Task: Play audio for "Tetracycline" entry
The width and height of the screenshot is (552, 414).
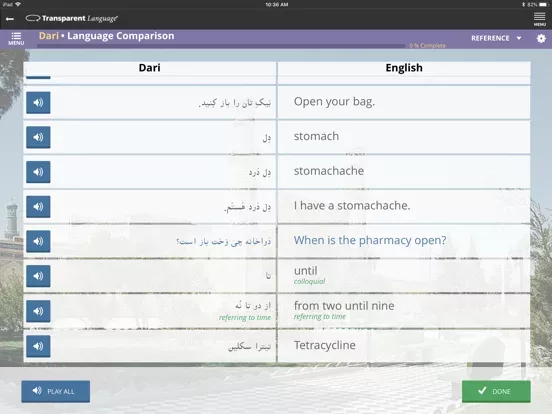Action: pyautogui.click(x=38, y=346)
